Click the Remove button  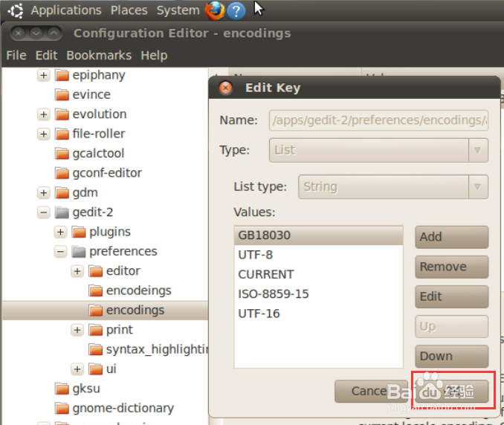[x=452, y=267]
